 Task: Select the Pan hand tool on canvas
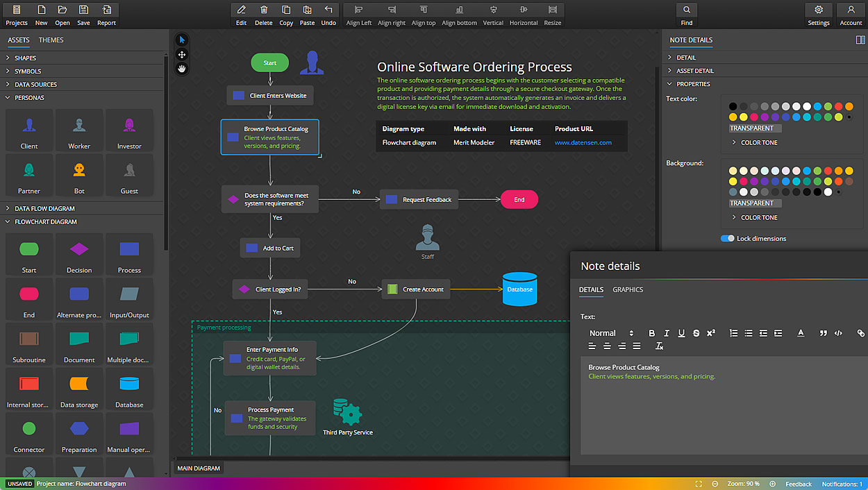point(181,68)
